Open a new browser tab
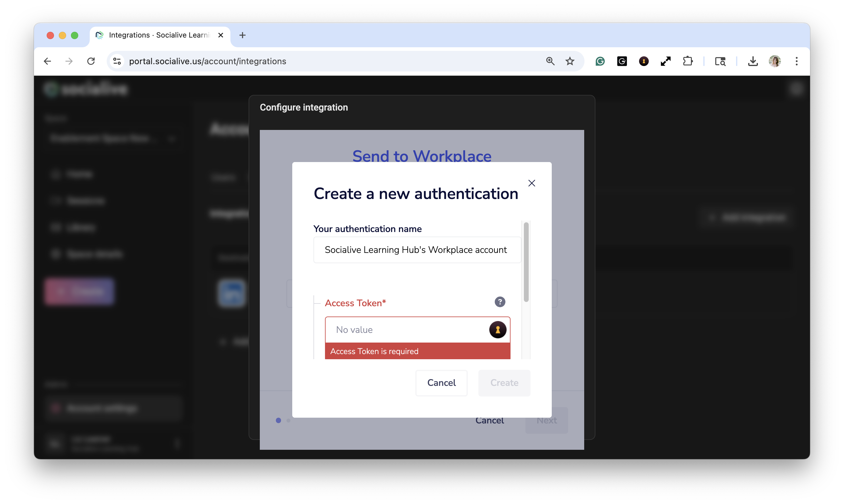The width and height of the screenshot is (844, 504). point(242,35)
